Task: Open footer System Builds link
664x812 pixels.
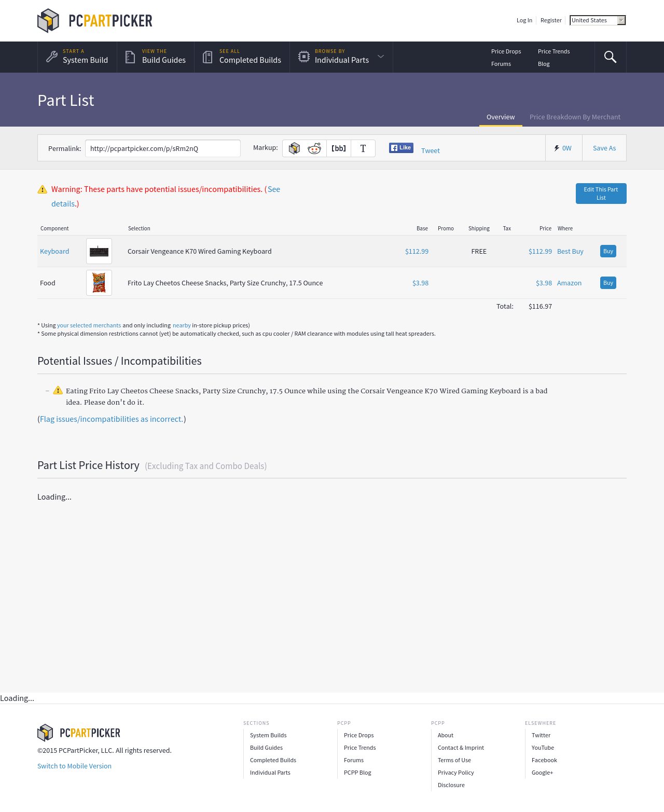Action: tap(268, 735)
